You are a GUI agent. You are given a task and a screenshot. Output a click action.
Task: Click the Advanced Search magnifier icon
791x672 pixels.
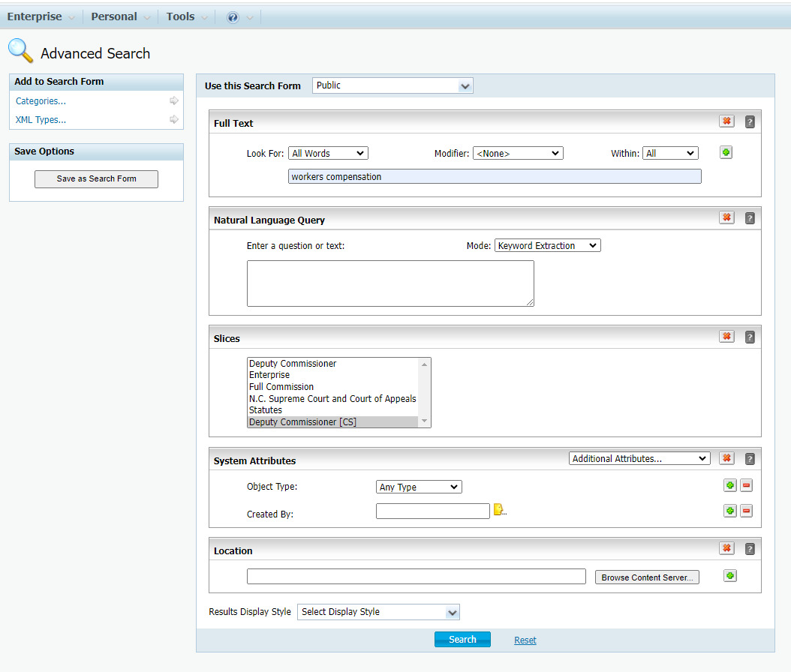(x=21, y=51)
